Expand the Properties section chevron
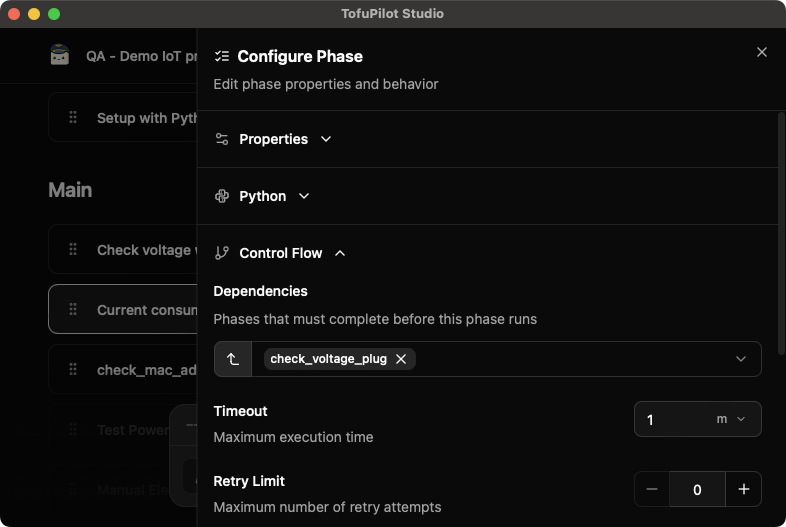 click(326, 139)
